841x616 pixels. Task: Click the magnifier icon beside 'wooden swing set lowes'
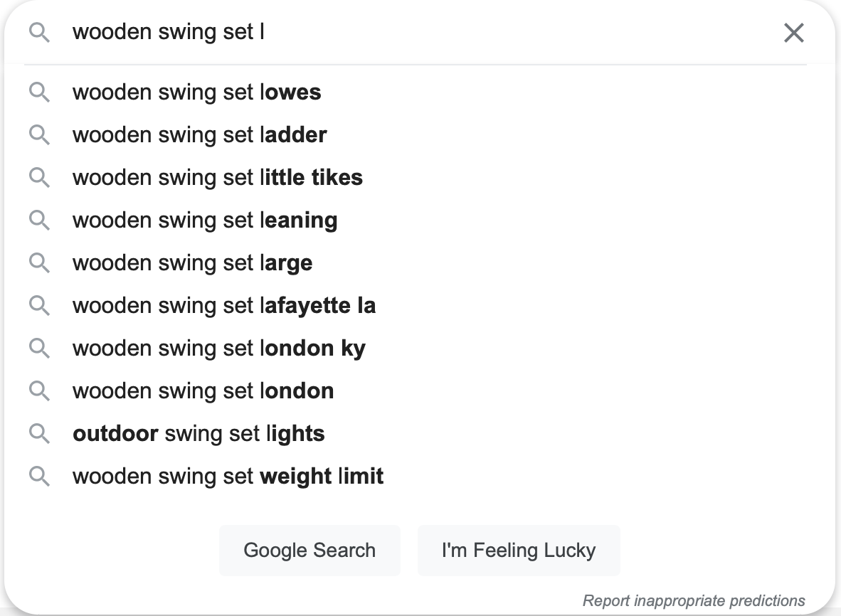click(x=40, y=92)
